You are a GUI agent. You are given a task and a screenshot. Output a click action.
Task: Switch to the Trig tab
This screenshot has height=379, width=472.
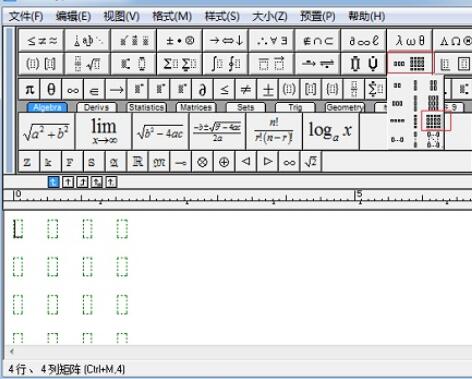tap(295, 107)
